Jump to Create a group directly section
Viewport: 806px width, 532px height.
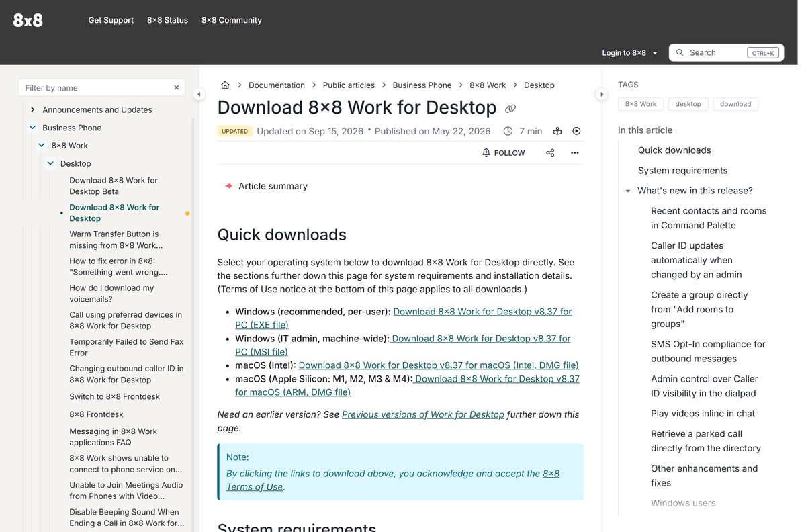pos(699,310)
